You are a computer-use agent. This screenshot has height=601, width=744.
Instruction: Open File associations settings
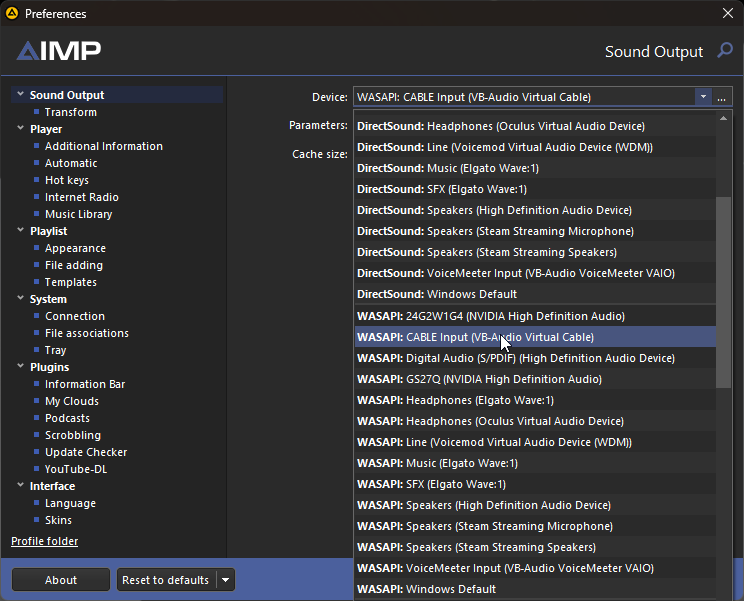[x=87, y=333]
